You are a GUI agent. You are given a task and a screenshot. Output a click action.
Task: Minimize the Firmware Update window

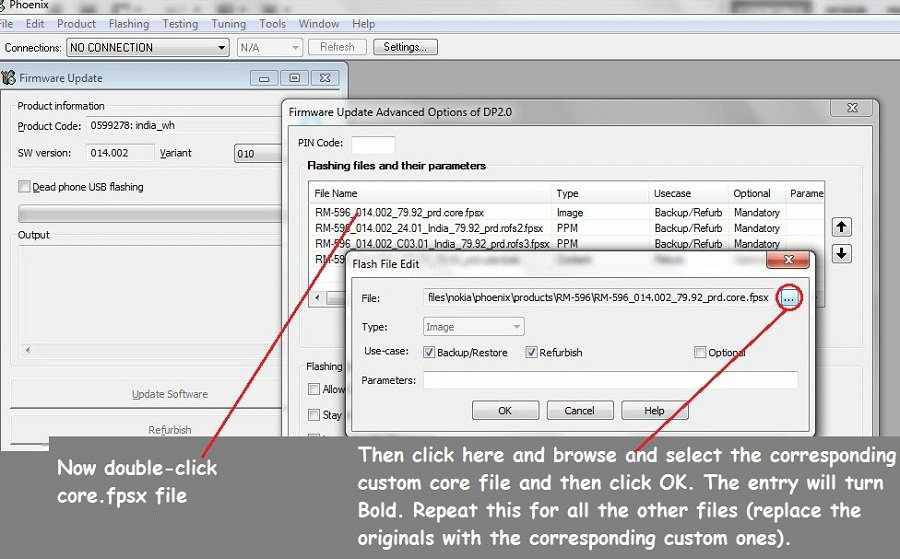pyautogui.click(x=264, y=78)
